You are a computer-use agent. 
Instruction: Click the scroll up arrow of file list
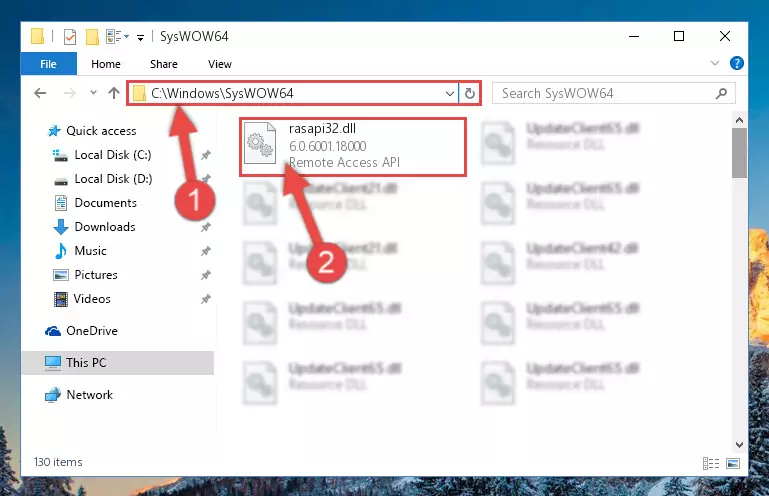click(739, 120)
